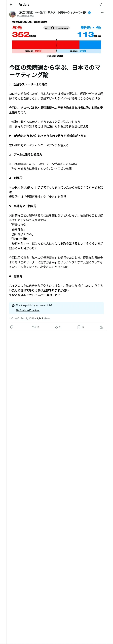
Task: Open the share menu icon
Action: click(101, 327)
